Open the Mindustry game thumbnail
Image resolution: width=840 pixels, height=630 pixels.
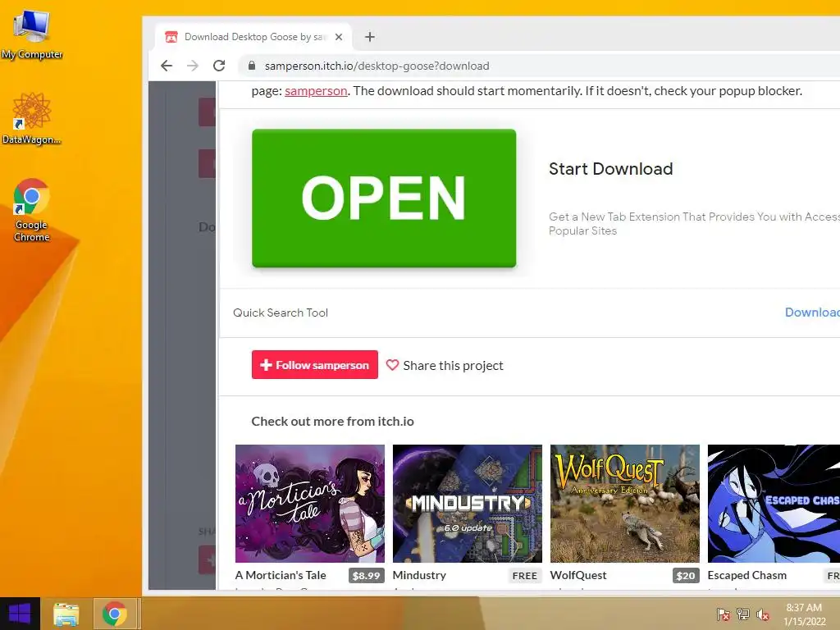[468, 504]
